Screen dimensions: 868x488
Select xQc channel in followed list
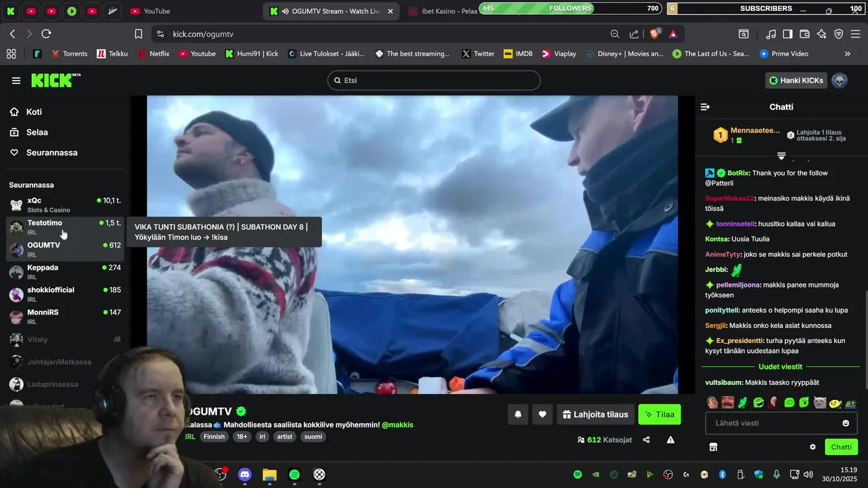click(x=65, y=205)
